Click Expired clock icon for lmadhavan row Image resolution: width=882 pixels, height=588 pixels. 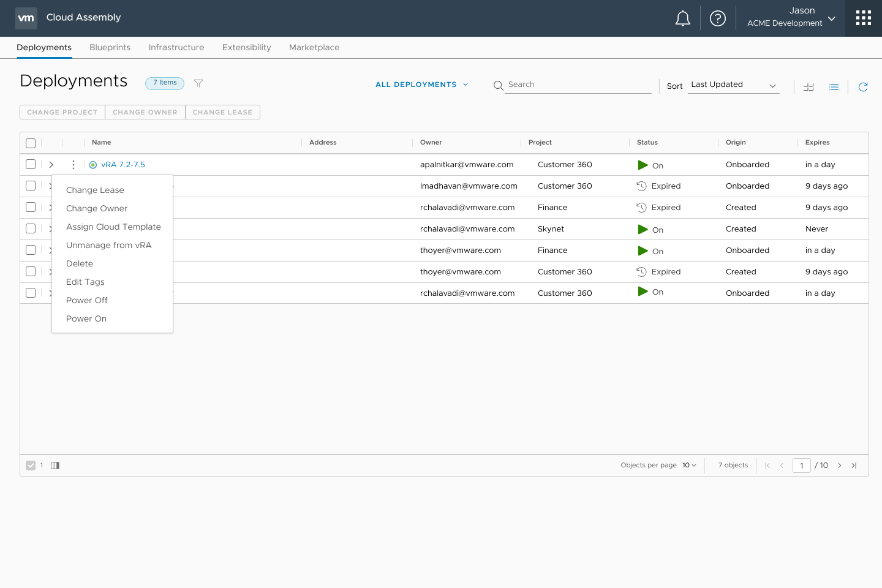coord(642,186)
